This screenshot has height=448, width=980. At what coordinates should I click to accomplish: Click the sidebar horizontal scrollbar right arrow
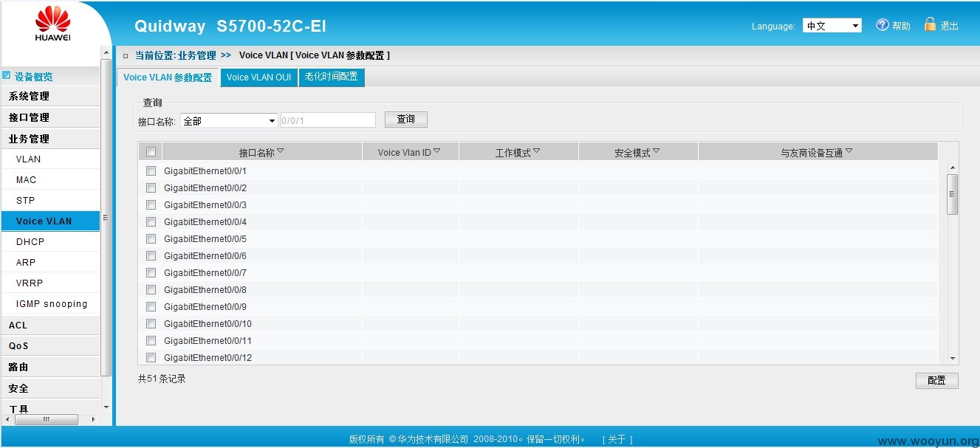93,419
